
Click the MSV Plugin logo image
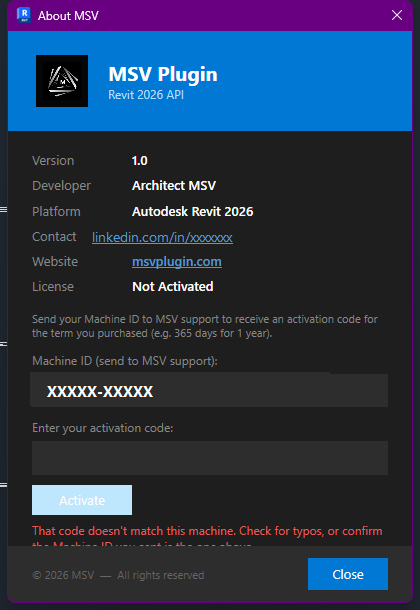62,81
